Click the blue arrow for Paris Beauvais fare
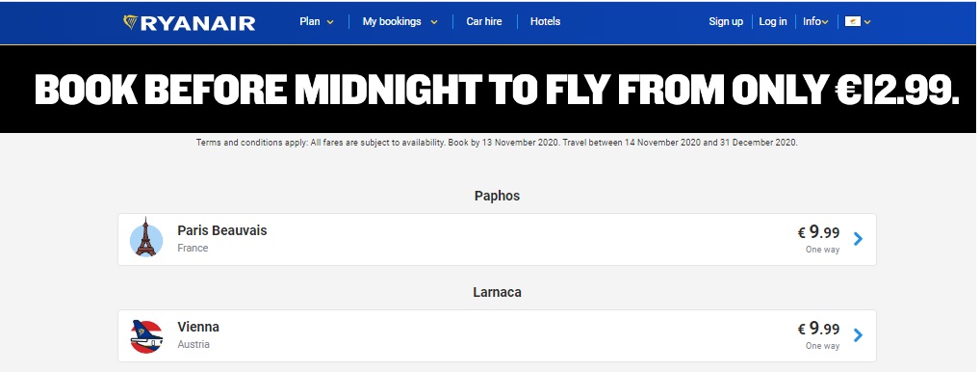The width and height of the screenshot is (980, 372). click(858, 239)
